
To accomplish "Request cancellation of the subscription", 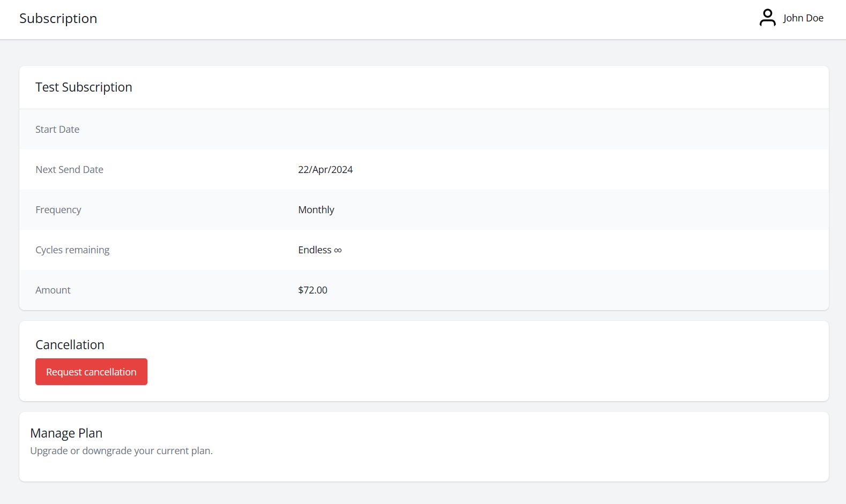I will tap(91, 371).
